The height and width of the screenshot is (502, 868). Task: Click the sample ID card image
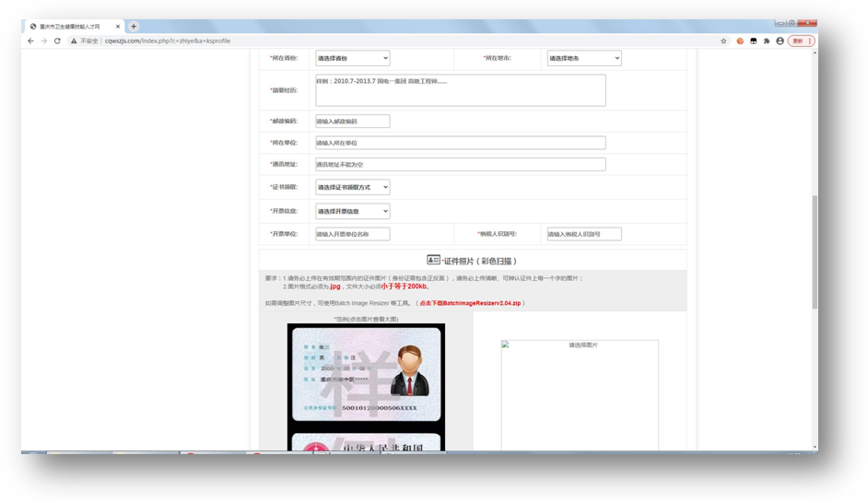(x=366, y=373)
